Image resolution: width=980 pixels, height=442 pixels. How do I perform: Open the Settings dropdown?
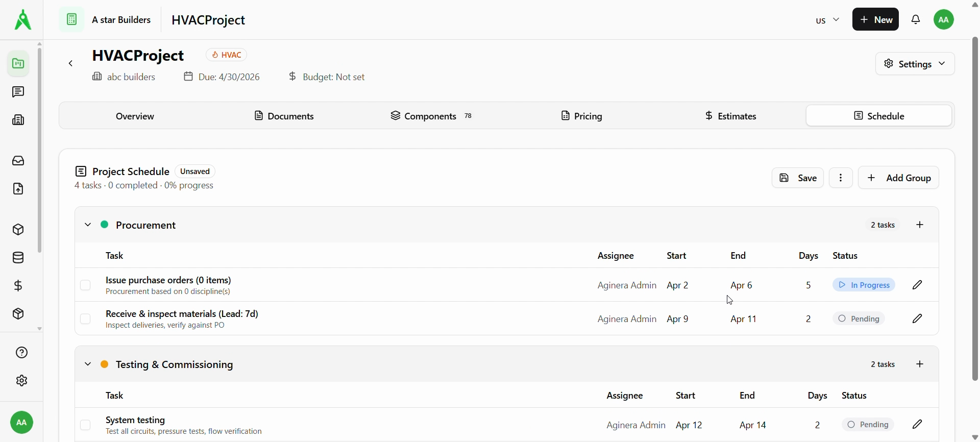tap(915, 64)
